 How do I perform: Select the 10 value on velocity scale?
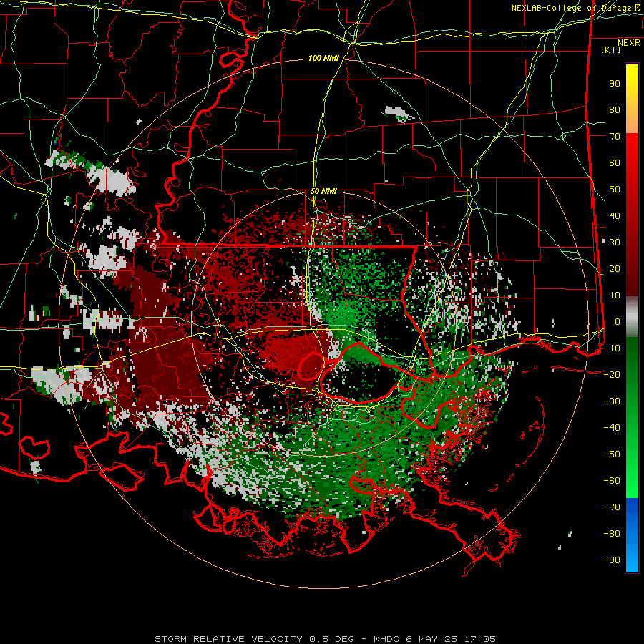615,296
